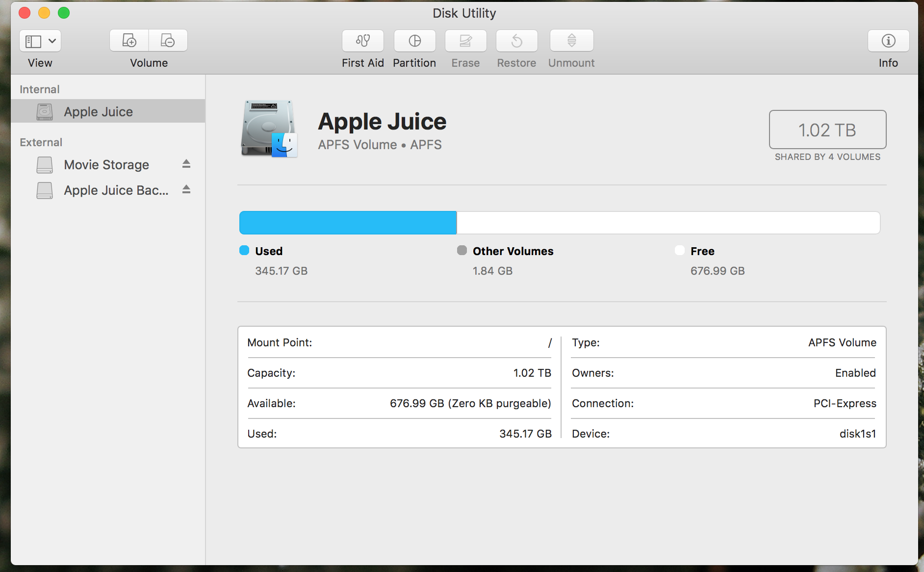
Task: Click the 676.99 GB free legend value
Action: pyautogui.click(x=718, y=271)
